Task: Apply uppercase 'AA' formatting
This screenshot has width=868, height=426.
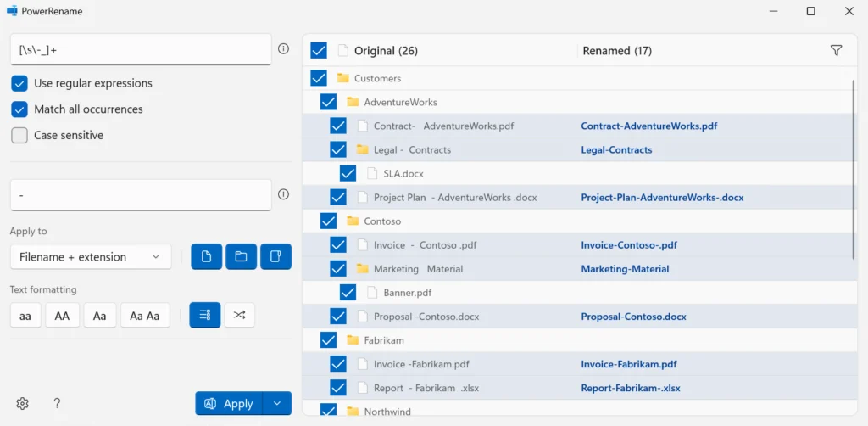Action: (63, 315)
